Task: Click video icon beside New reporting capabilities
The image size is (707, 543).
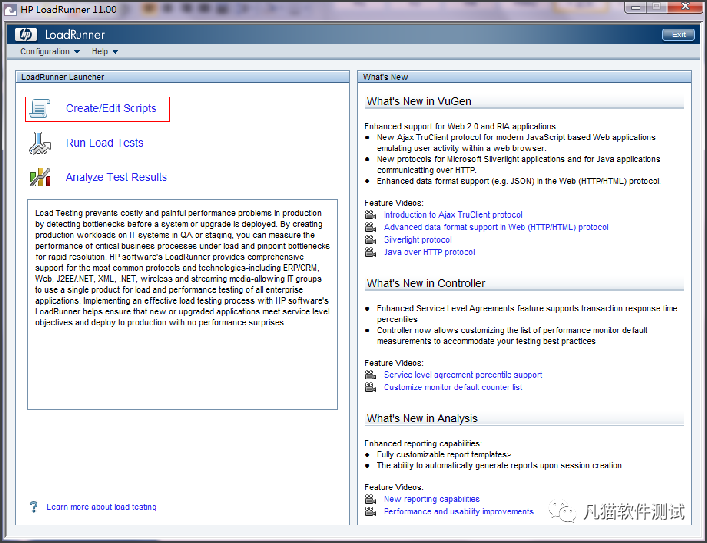Action: [370, 499]
